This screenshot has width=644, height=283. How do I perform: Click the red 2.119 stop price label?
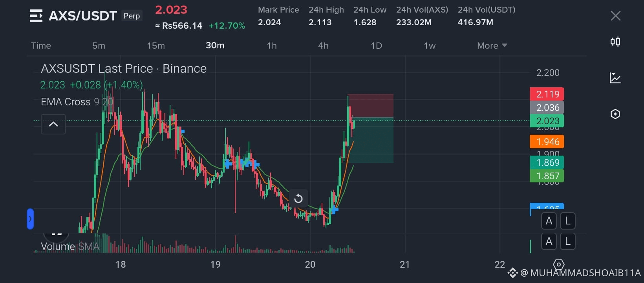tap(547, 94)
